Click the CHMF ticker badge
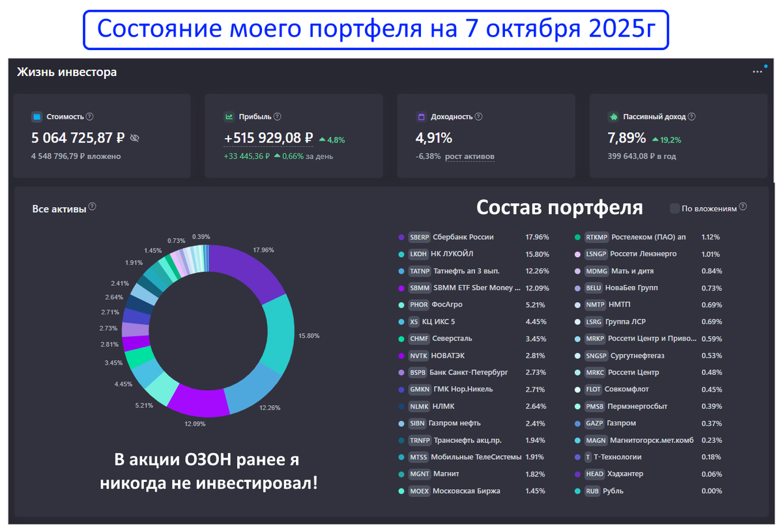Image resolution: width=782 pixels, height=532 pixels. click(x=419, y=339)
